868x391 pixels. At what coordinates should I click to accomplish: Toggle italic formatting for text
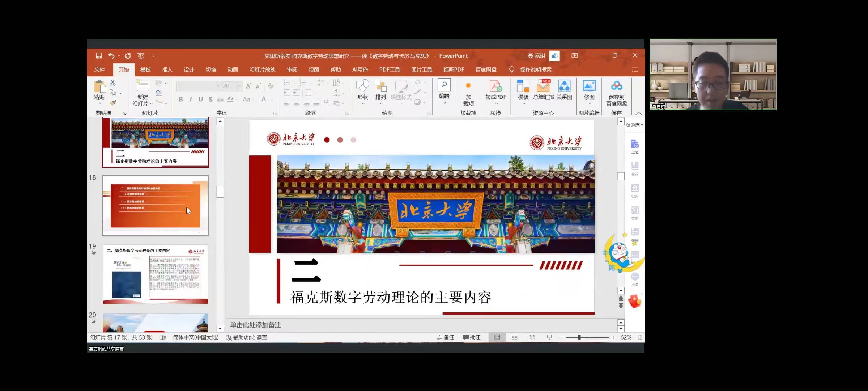tap(191, 99)
